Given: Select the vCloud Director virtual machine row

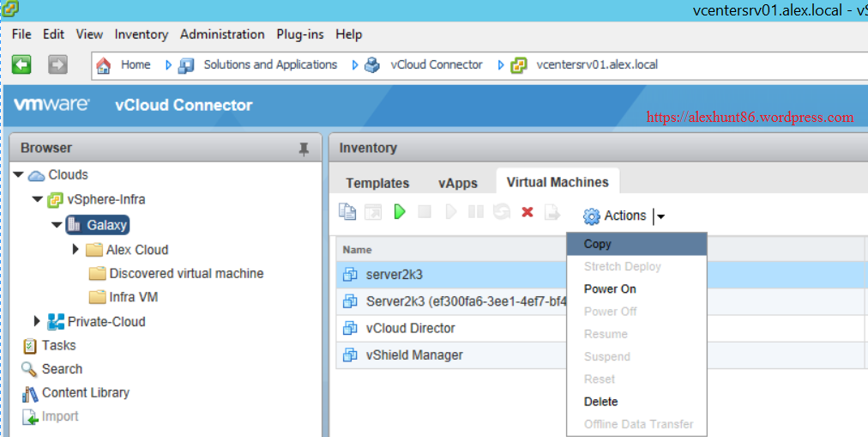Looking at the screenshot, I should tap(410, 328).
